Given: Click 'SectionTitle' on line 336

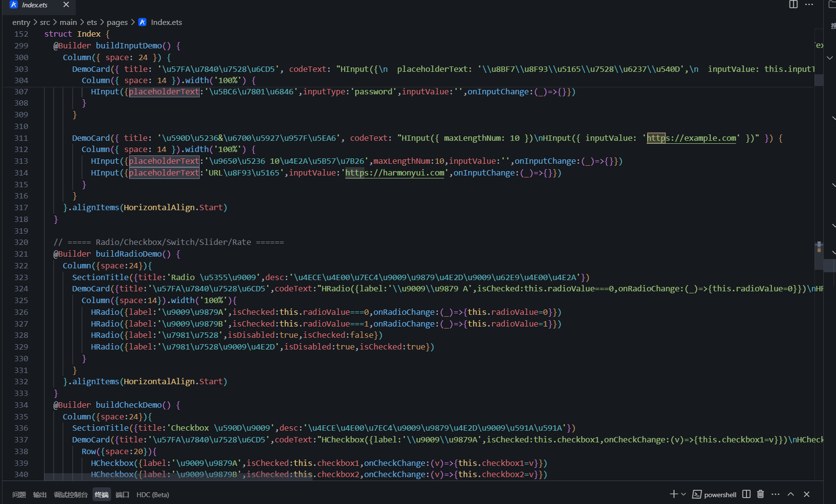Looking at the screenshot, I should [100, 428].
